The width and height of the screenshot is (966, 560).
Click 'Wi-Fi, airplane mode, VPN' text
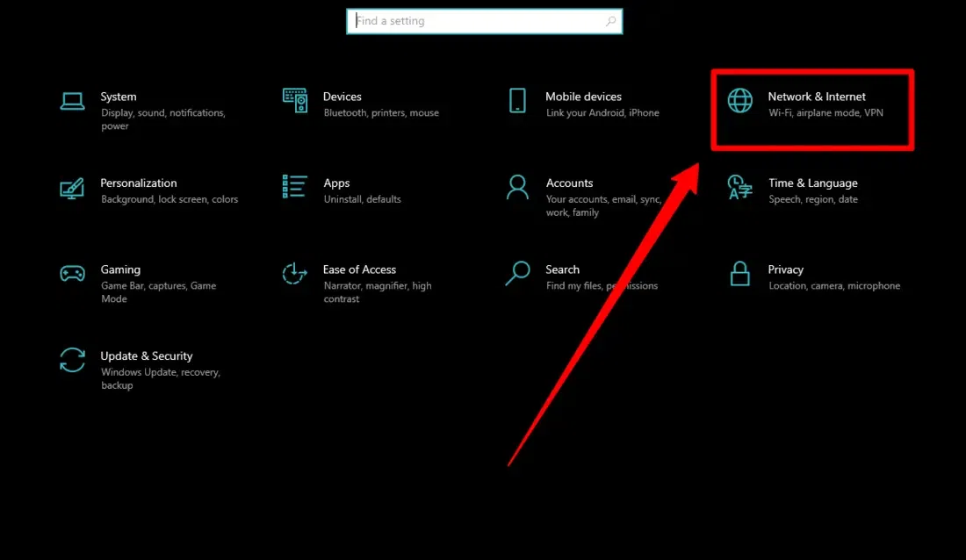click(825, 112)
